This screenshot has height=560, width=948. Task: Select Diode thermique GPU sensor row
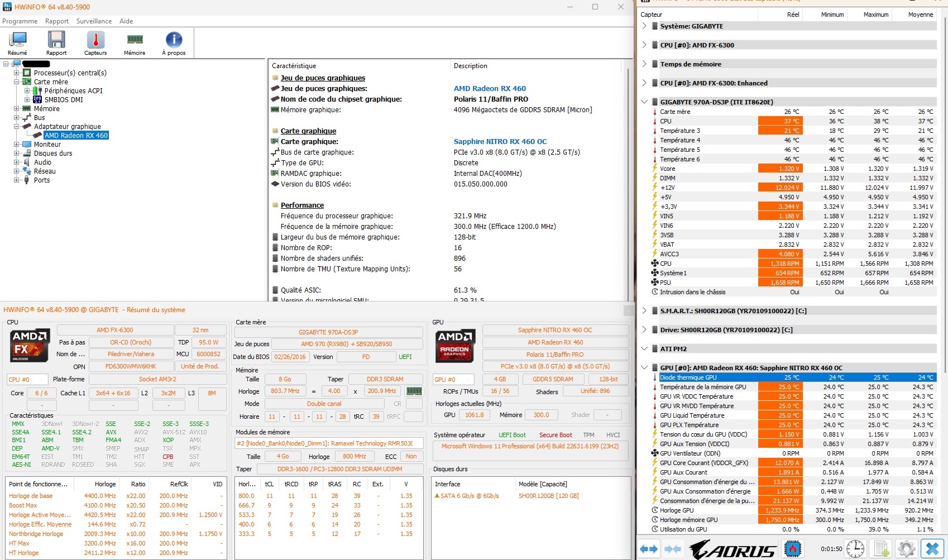point(793,377)
